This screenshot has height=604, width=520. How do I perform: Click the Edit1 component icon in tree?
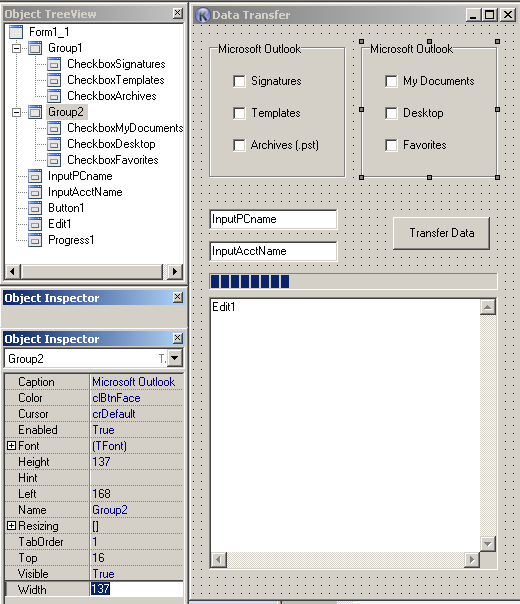tap(35, 224)
